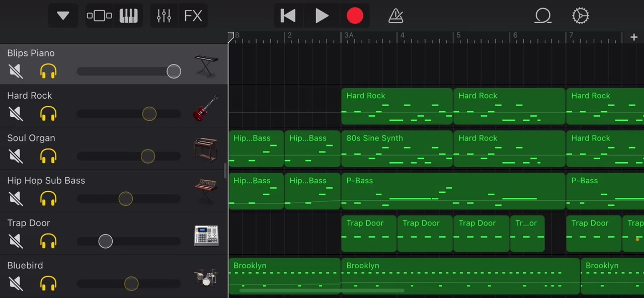Mute the Hard Rock track
This screenshot has height=298, width=644.
[16, 114]
